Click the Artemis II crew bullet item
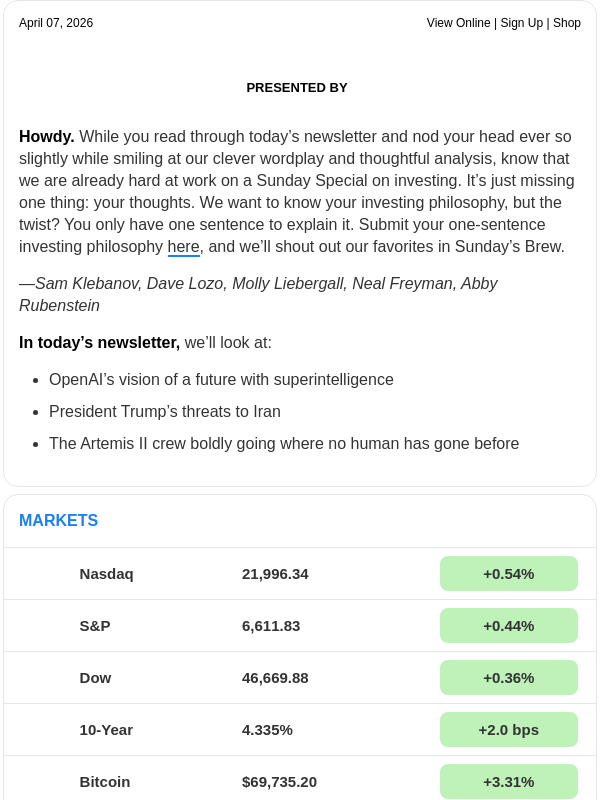Screen dimensions: 600x800 (284, 444)
